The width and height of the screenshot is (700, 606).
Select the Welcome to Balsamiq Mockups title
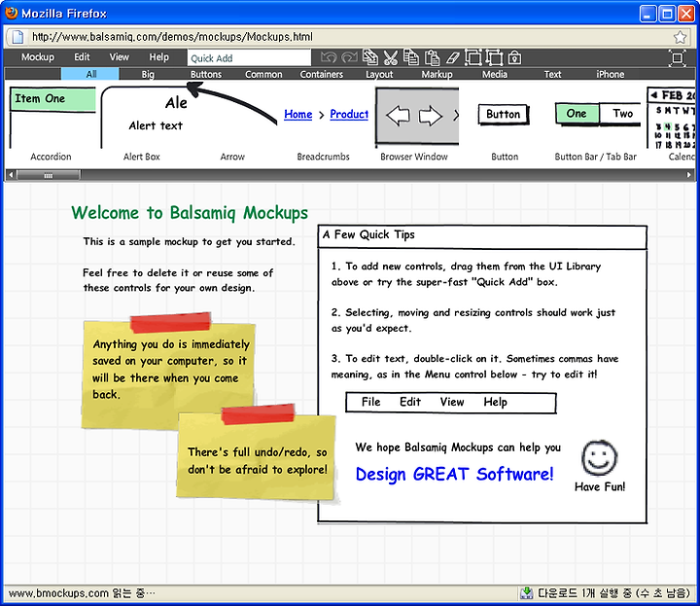(x=190, y=213)
